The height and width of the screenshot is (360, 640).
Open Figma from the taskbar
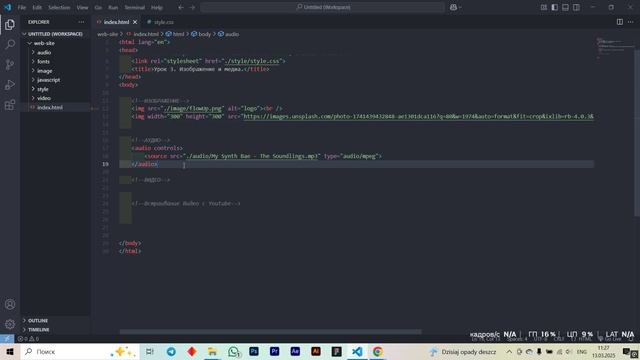[x=336, y=351]
